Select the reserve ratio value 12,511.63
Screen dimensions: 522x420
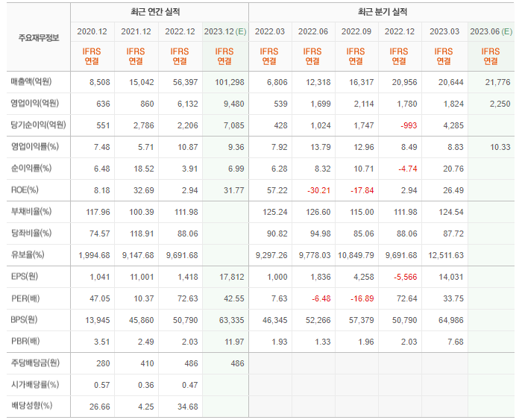446,255
